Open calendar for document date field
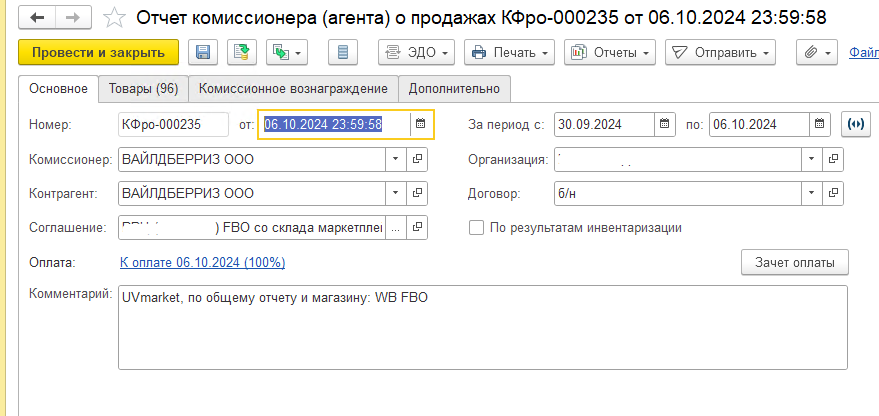 tap(420, 124)
